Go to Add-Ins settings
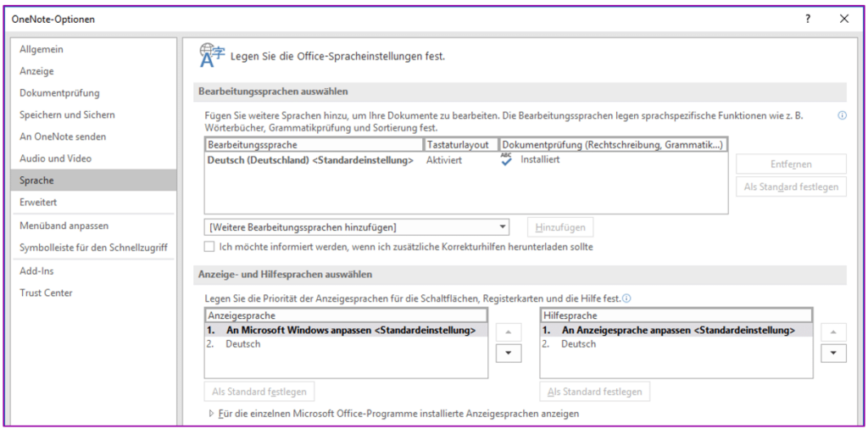The height and width of the screenshot is (429, 868). (x=94, y=271)
